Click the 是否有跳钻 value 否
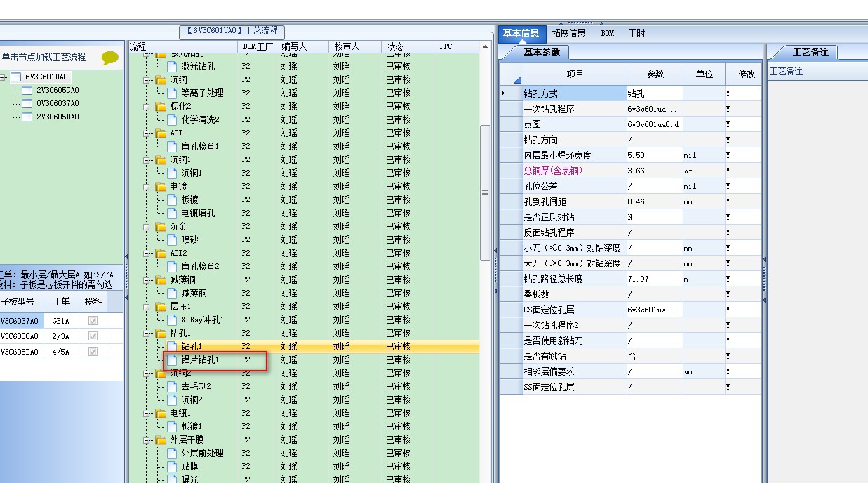The height and width of the screenshot is (483, 868). 655,356
